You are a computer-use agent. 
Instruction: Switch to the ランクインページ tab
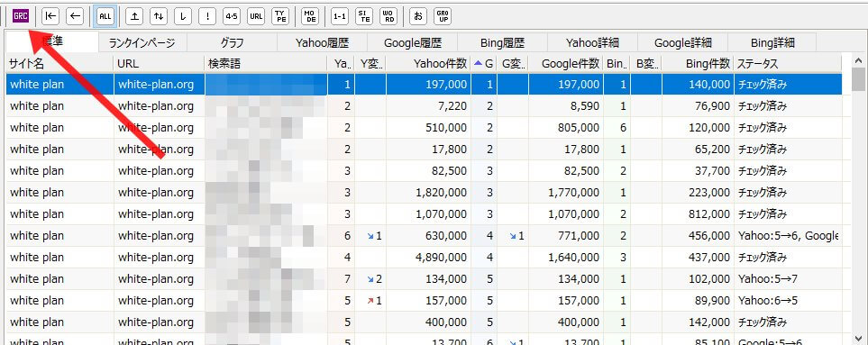tap(142, 42)
